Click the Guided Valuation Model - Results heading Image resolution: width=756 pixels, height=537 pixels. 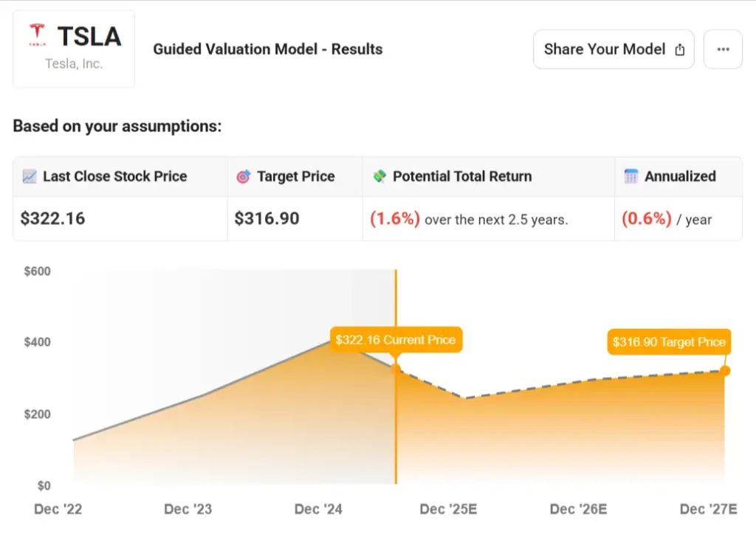pos(267,49)
